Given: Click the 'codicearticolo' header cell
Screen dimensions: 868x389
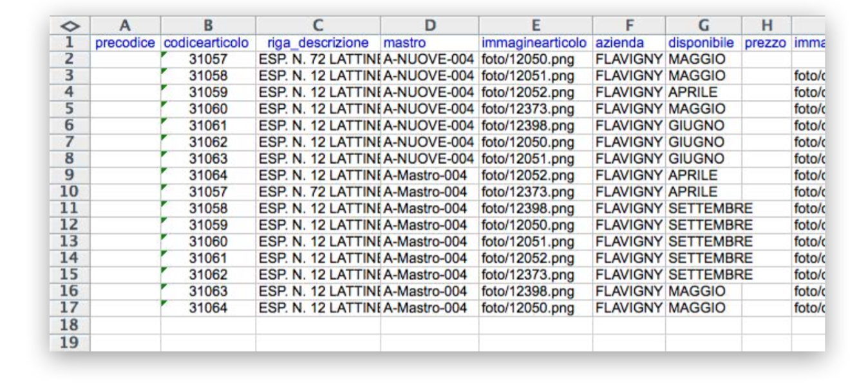Looking at the screenshot, I should [x=207, y=43].
